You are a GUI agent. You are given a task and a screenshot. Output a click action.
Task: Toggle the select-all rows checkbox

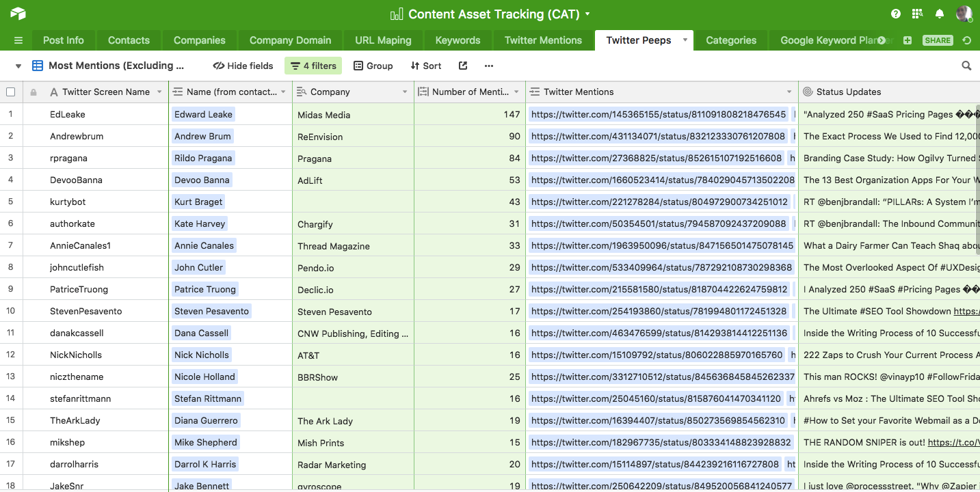(10, 92)
